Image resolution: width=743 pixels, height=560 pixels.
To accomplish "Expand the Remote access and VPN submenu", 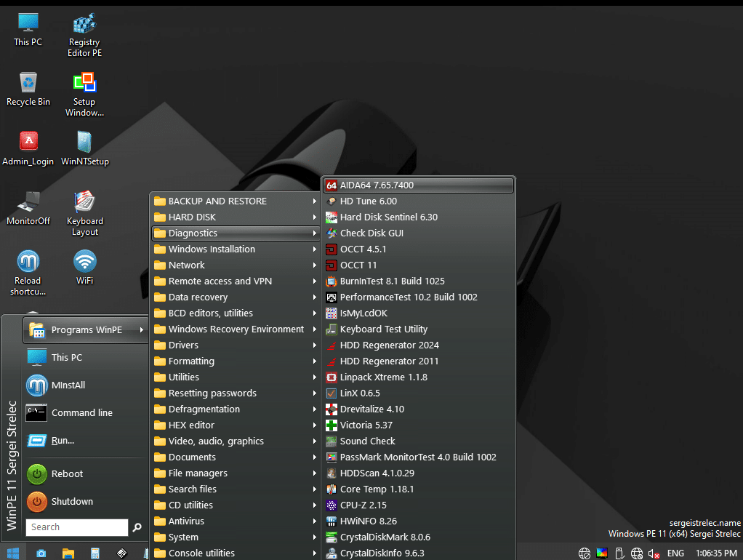I will coord(235,281).
